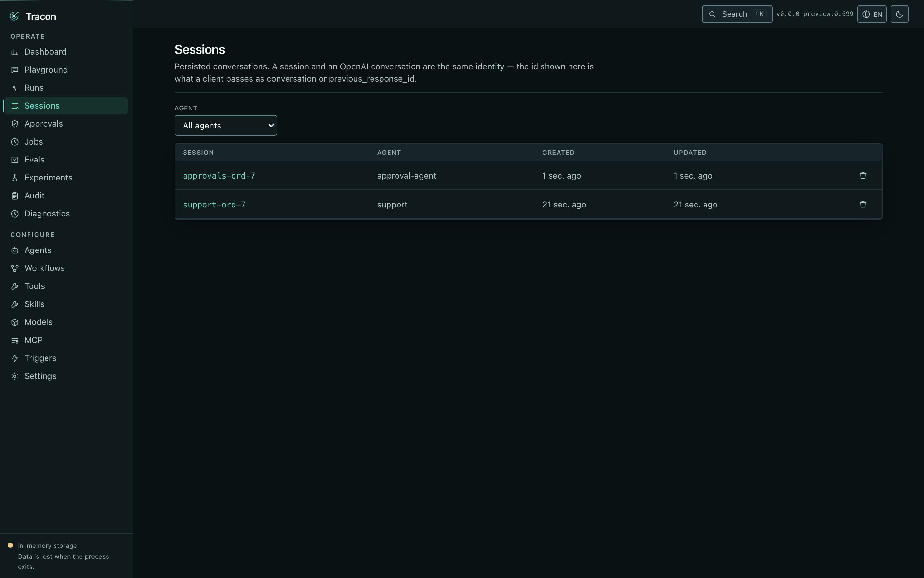
Task: Click the Models cube icon
Action: (x=14, y=322)
